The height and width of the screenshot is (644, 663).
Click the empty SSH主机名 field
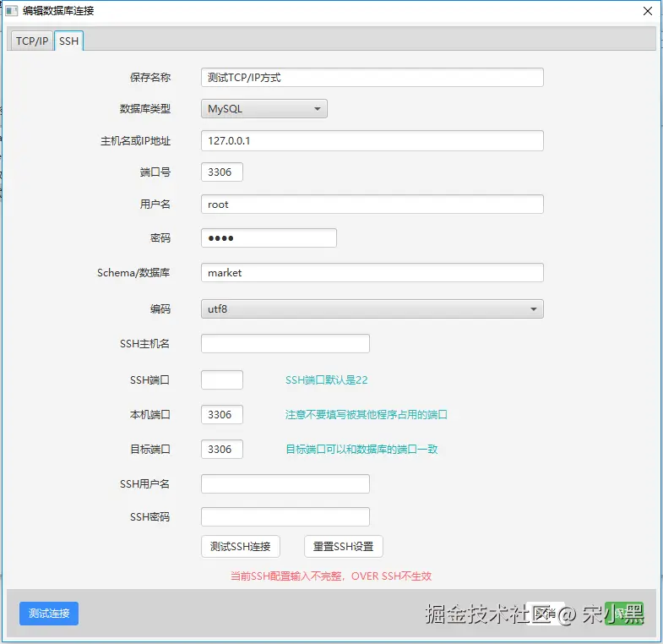285,344
